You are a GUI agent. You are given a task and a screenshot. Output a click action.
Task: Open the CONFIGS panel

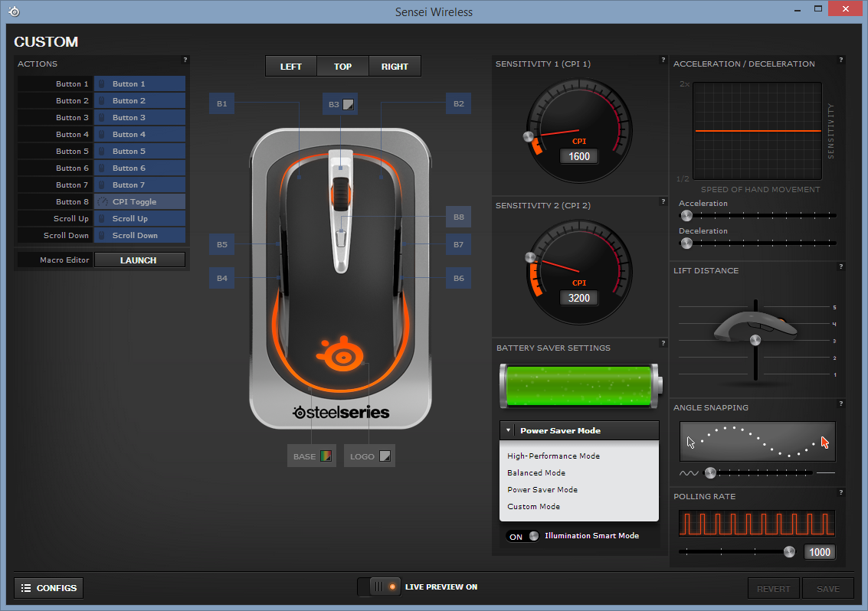click(49, 588)
